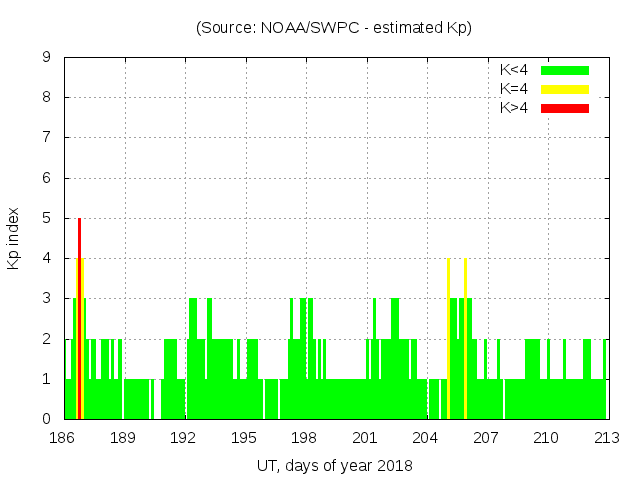Click the rightmost yellow Kp 4 bar near day 206
640x480 pixels.
coord(466,338)
